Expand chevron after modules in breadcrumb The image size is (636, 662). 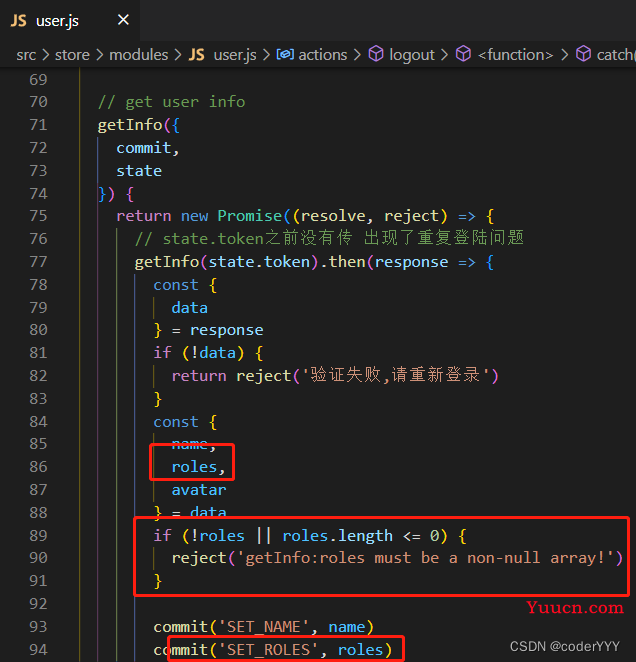[178, 55]
